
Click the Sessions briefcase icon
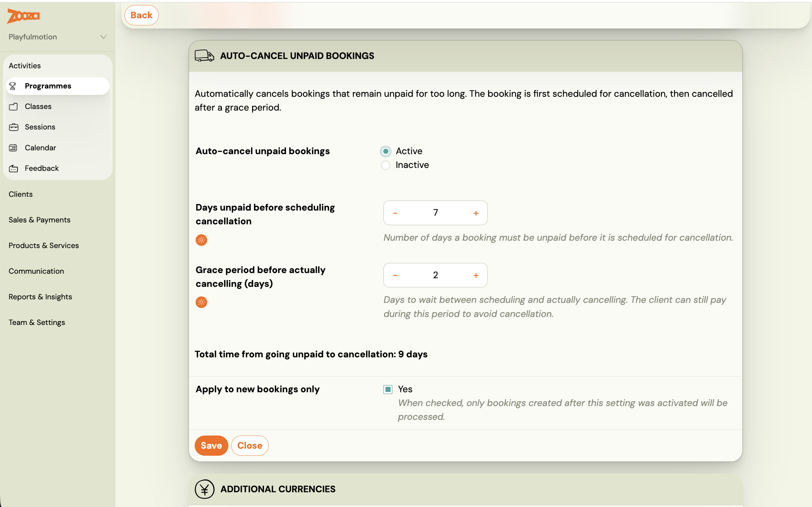[x=13, y=127]
